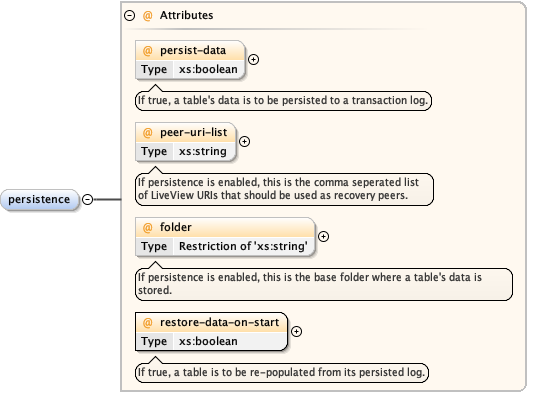Select the persist-data attribute name
The image size is (544, 393).
[193, 51]
